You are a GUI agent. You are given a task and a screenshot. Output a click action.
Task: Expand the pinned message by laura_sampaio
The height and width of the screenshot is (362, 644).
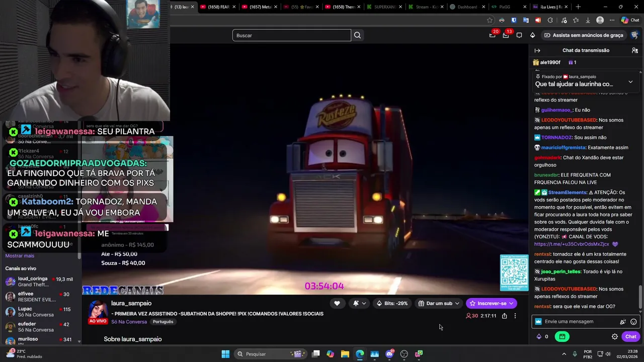630,82
